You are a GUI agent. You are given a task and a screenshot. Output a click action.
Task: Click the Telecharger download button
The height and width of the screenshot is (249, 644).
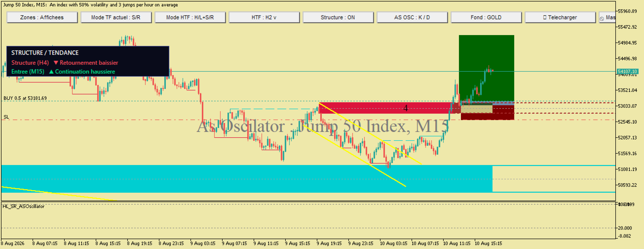(x=560, y=17)
